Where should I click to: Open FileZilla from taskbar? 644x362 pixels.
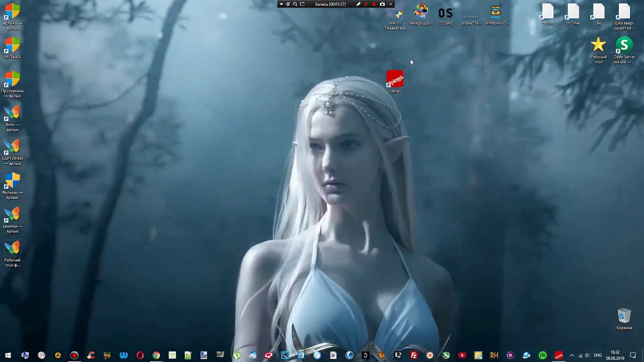(414, 355)
